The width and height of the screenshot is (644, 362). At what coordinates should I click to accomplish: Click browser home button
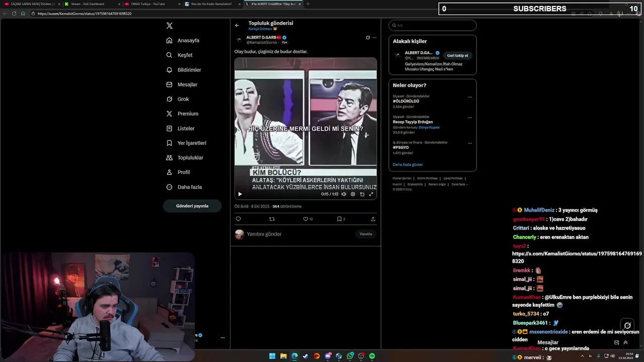23,14
